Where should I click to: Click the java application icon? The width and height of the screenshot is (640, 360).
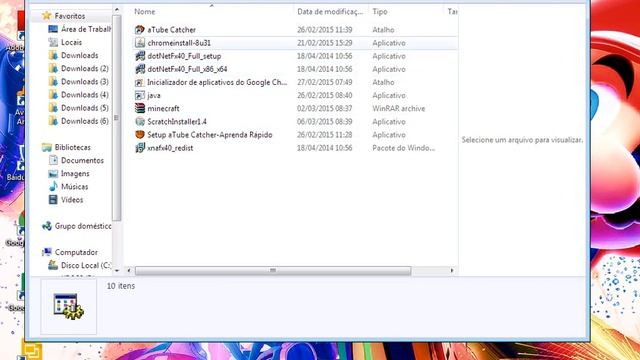[140, 95]
